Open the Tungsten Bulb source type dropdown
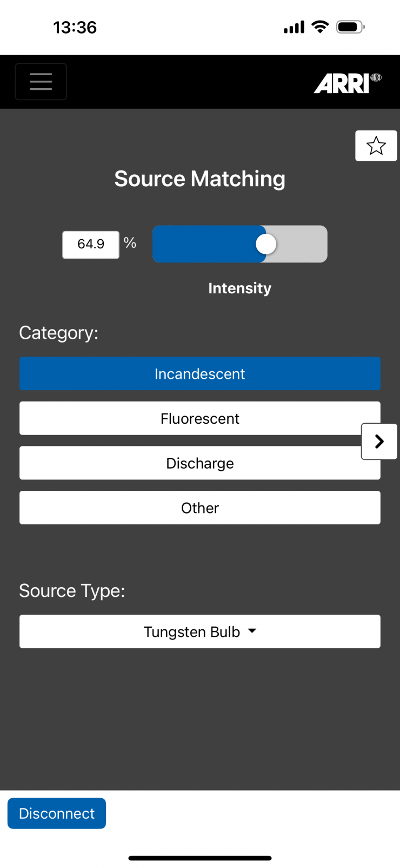Screen dimensions: 400x868 point(200,632)
